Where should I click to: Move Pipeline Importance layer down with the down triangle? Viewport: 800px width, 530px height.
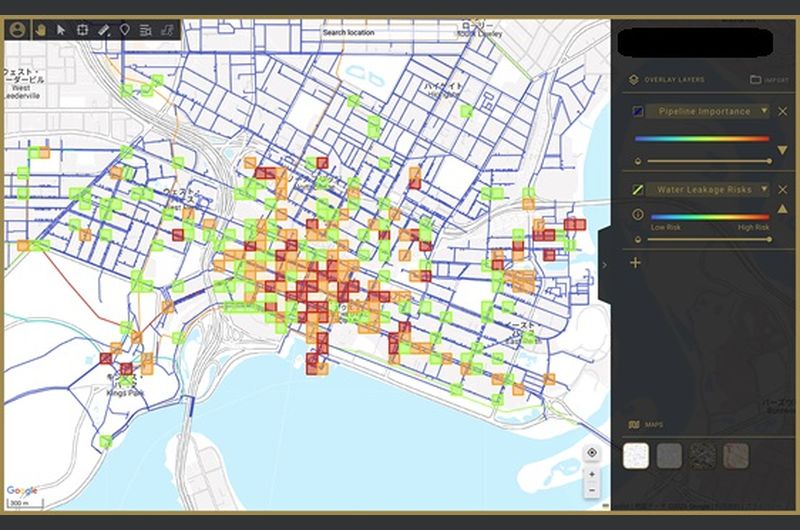coord(783,150)
